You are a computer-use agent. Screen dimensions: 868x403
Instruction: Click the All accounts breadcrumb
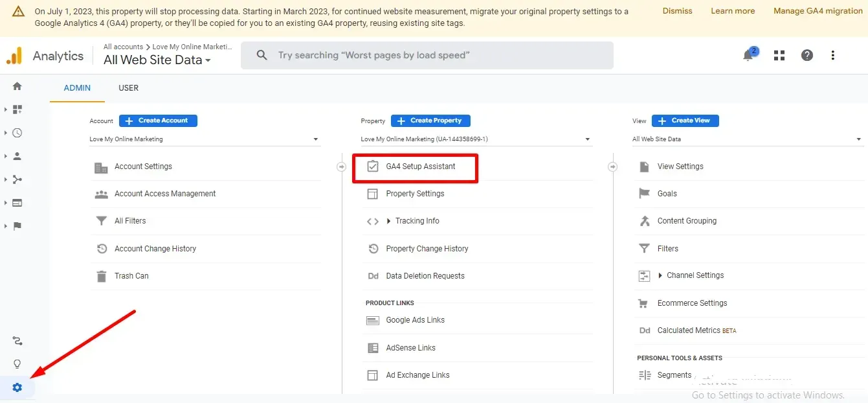[123, 47]
